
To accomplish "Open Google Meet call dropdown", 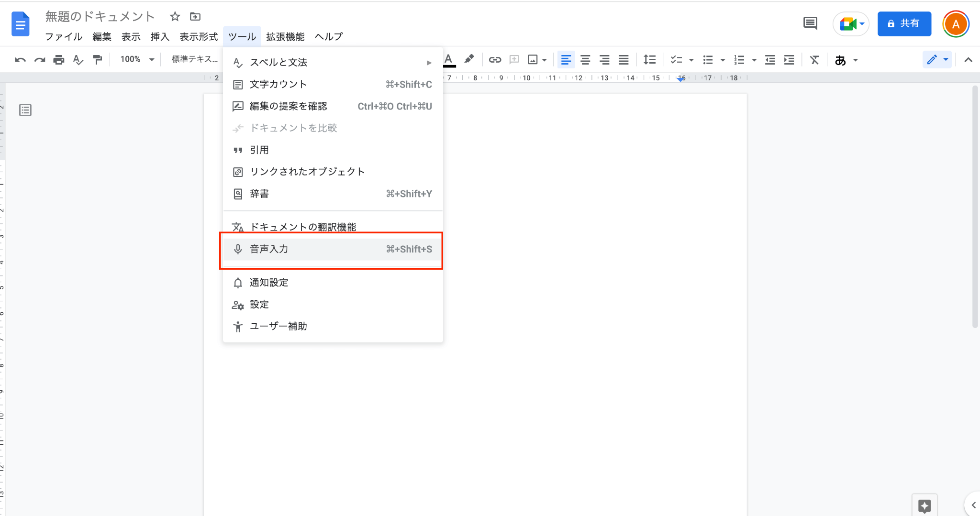I will (851, 23).
